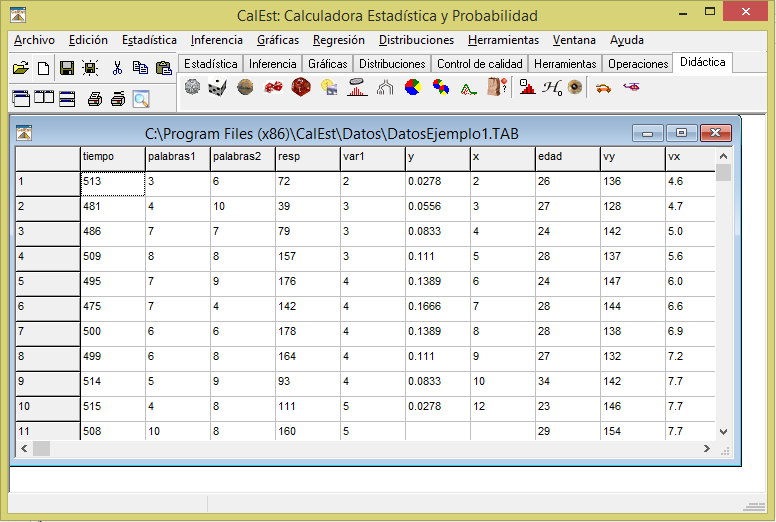Viewport: 776px width, 522px height.
Task: Open the H0 hypothesis test icon
Action: (552, 88)
